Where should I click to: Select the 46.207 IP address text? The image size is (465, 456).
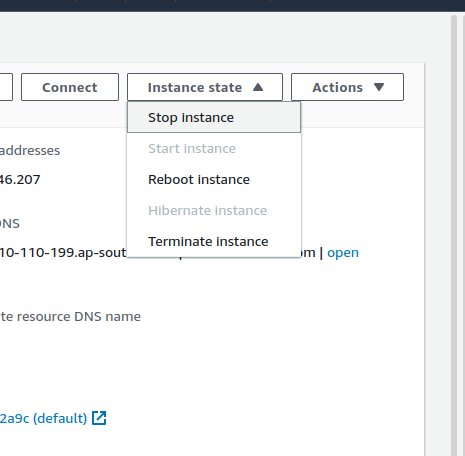click(20, 180)
